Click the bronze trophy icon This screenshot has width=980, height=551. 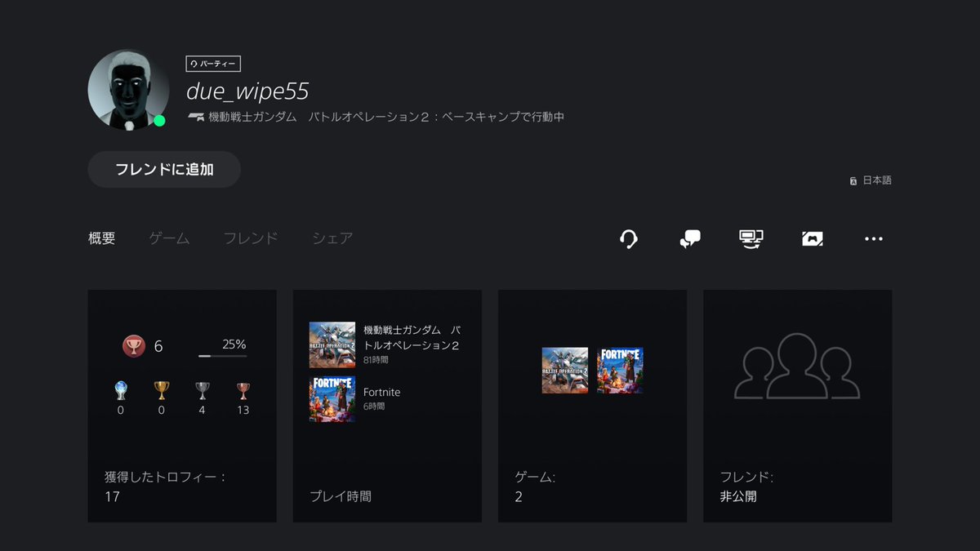(243, 391)
